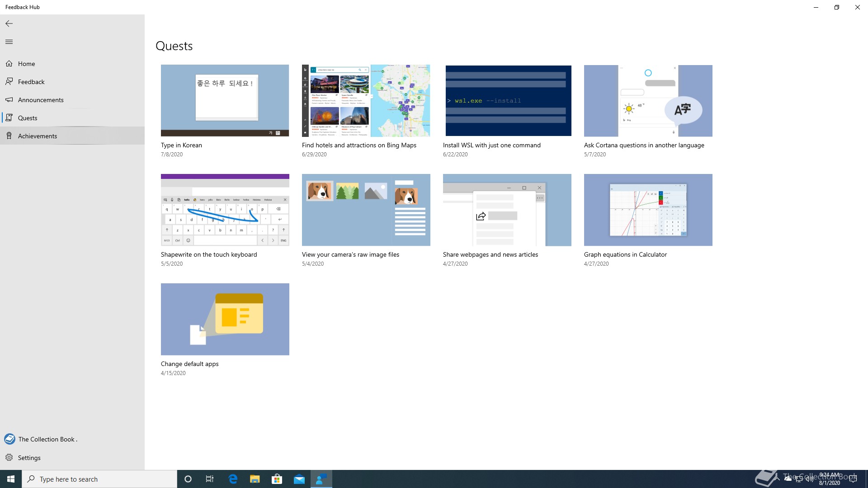The width and height of the screenshot is (868, 488).
Task: Click the back arrow in Feedback Hub
Action: tap(9, 23)
